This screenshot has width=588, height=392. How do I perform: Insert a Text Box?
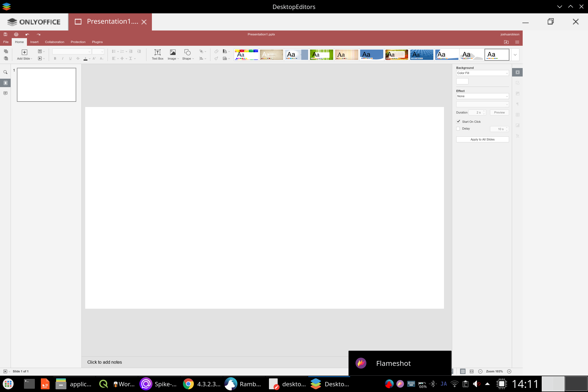(x=158, y=55)
